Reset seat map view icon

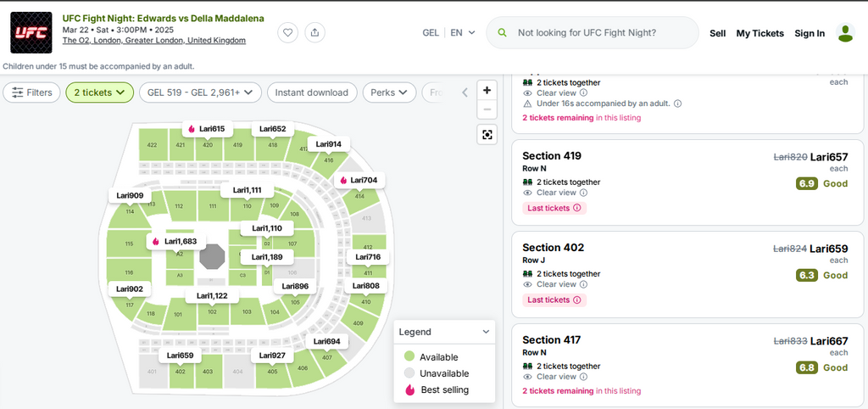tap(487, 134)
